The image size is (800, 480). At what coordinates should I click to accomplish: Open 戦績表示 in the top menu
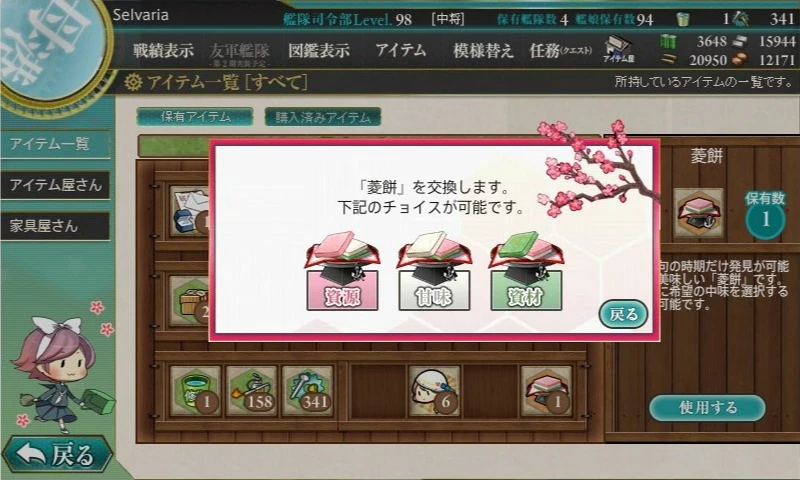(x=163, y=50)
